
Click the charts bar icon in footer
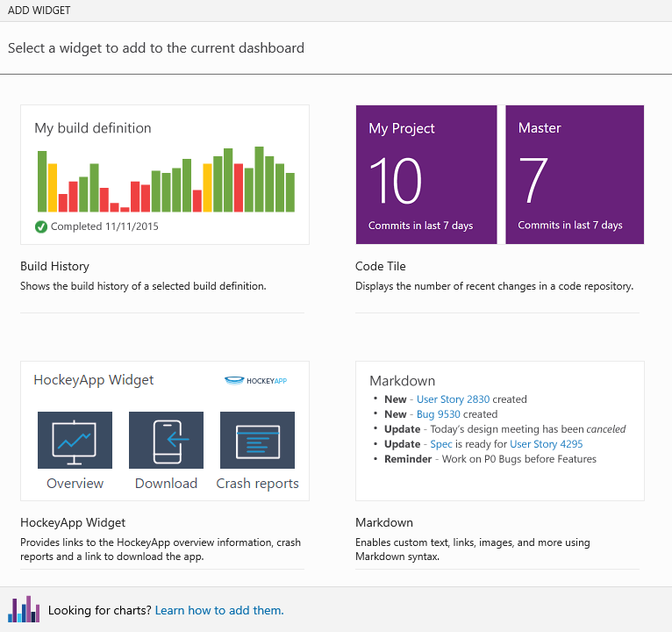click(24, 609)
